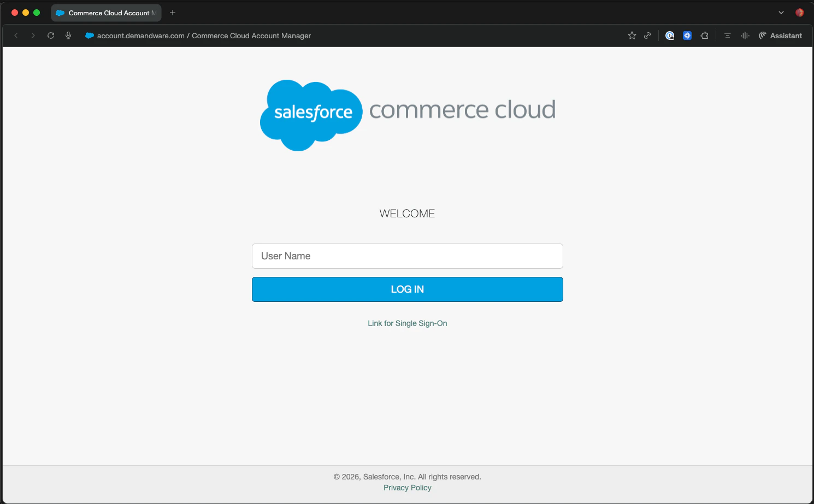Screen dimensions: 814x504
Task: Click the LOG IN button
Action: click(x=408, y=289)
